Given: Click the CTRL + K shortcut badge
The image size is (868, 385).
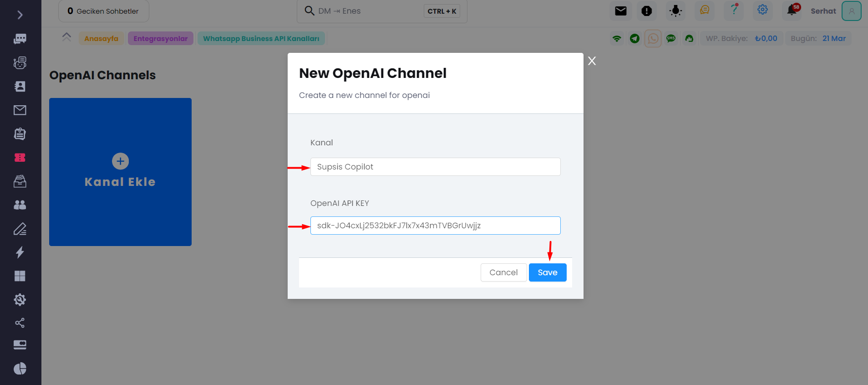Looking at the screenshot, I should coord(442,11).
